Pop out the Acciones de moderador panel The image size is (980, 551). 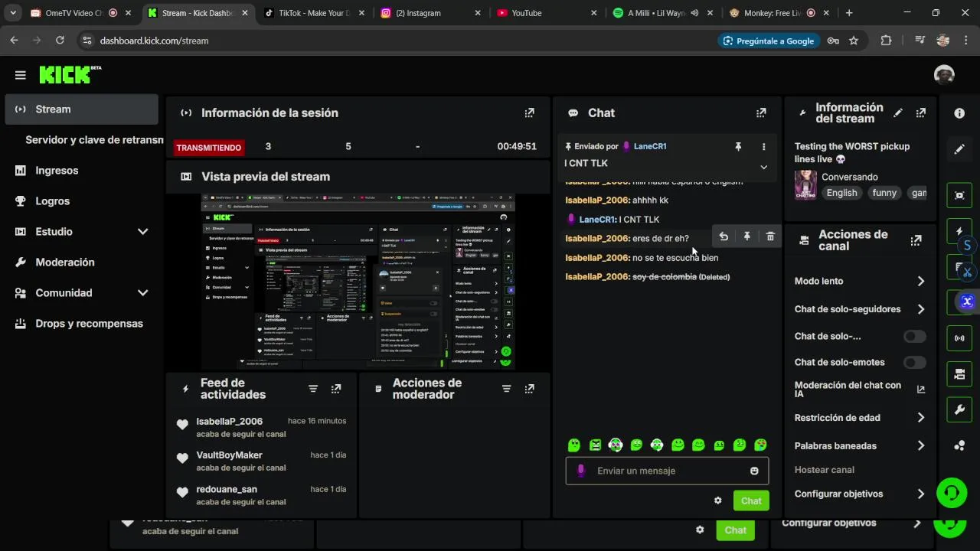point(529,389)
